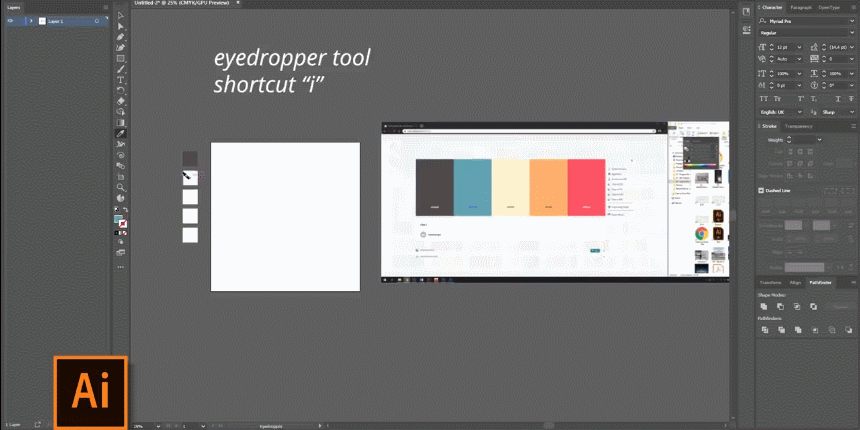Viewport: 860px width, 430px height.
Task: Expand Layer 1 disclosure arrow
Action: pyautogui.click(x=31, y=21)
